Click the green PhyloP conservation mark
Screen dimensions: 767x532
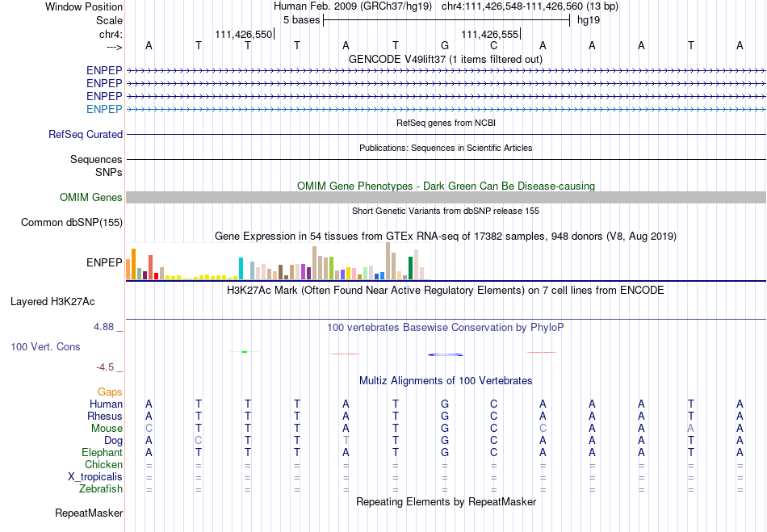coord(245,351)
